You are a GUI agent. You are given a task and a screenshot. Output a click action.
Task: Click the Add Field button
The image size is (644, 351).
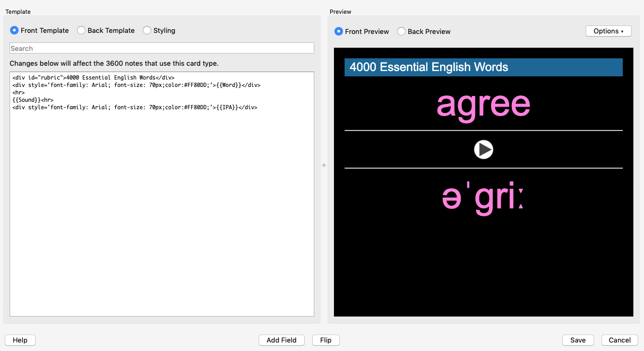click(281, 340)
